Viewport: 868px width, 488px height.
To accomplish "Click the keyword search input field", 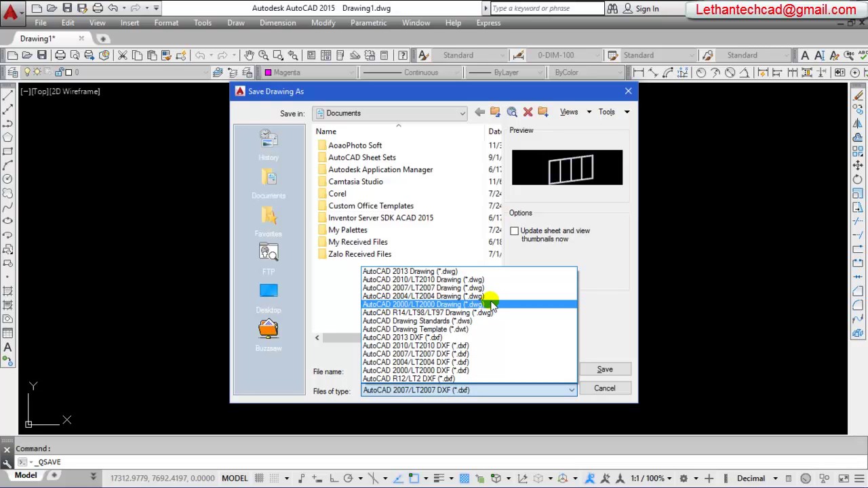I will point(546,9).
